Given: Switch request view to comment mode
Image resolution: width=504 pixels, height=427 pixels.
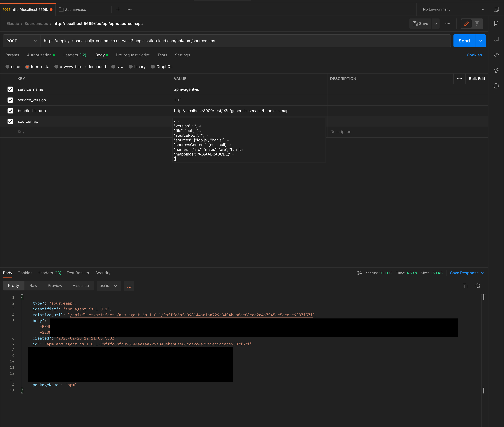Looking at the screenshot, I should [x=477, y=23].
